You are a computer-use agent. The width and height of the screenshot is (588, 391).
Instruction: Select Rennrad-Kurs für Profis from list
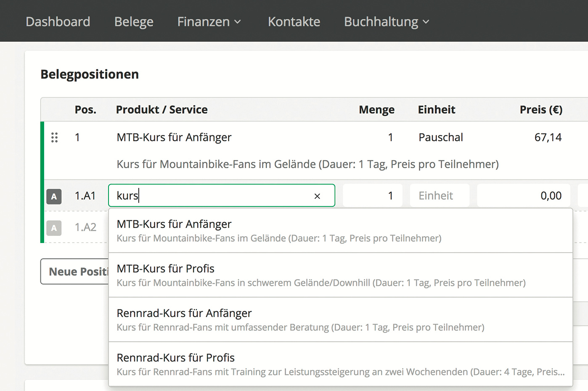pos(340,364)
